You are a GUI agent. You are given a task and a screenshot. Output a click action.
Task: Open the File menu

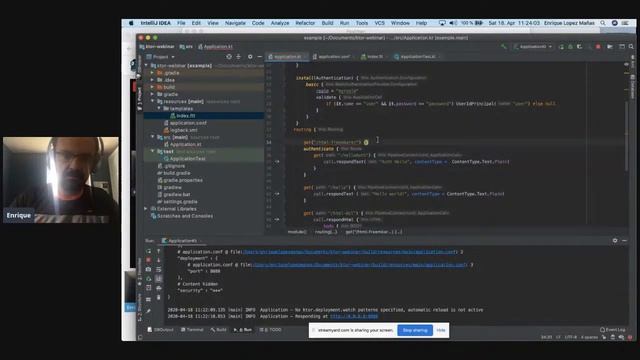(x=181, y=23)
